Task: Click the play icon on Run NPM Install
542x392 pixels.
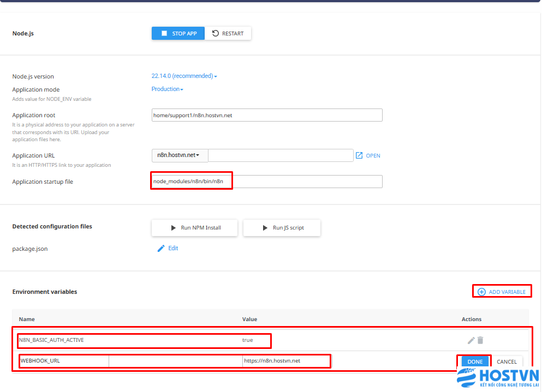Action: click(x=173, y=228)
